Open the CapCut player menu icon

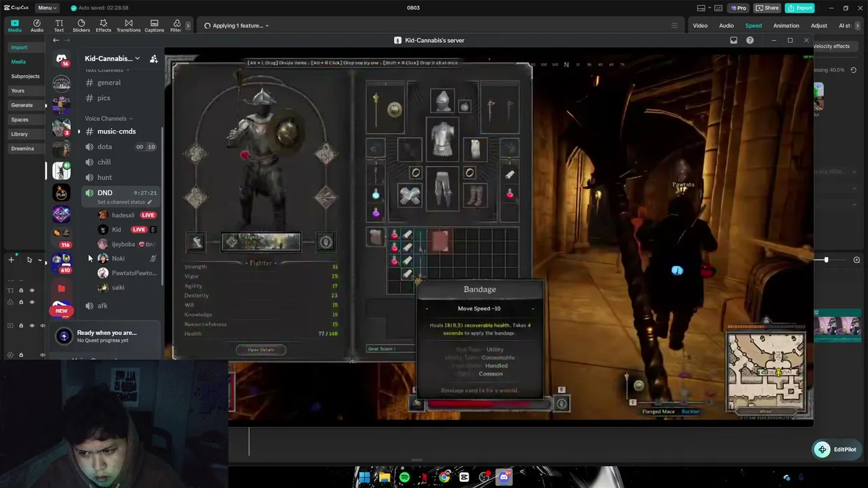click(674, 26)
